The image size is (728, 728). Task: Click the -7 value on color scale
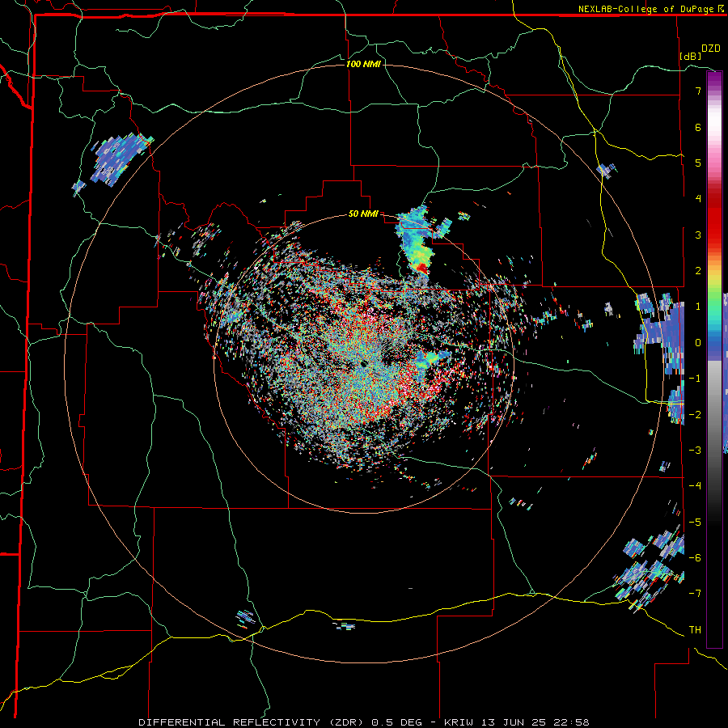695,594
